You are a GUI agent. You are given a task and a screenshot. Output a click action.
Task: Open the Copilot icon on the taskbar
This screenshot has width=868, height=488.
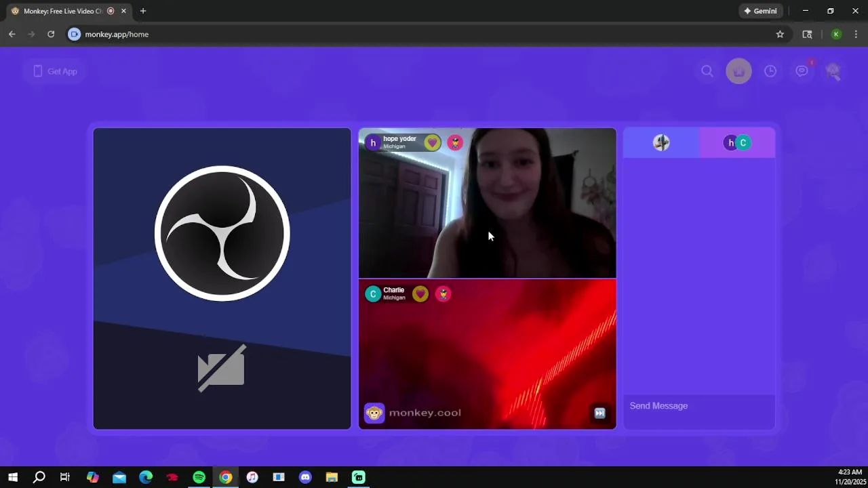coord(93,477)
